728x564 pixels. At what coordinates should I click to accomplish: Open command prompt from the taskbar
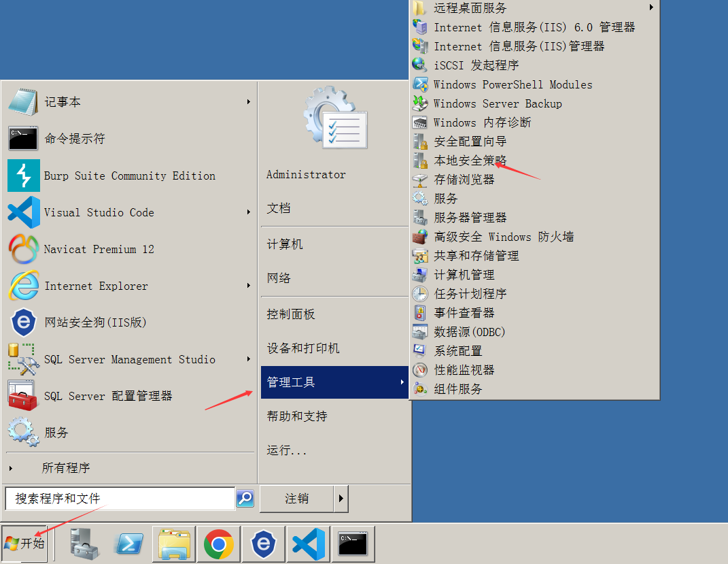pyautogui.click(x=353, y=544)
